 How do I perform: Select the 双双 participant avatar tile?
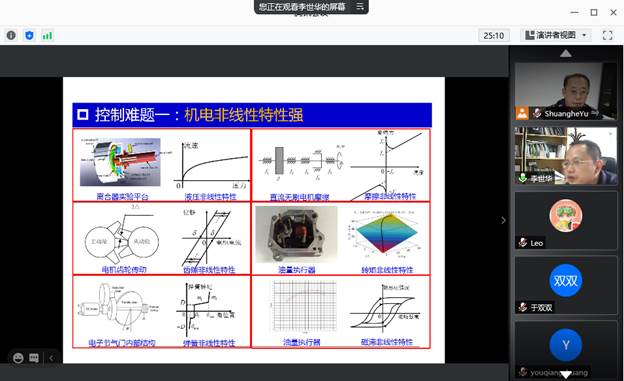pos(566,285)
